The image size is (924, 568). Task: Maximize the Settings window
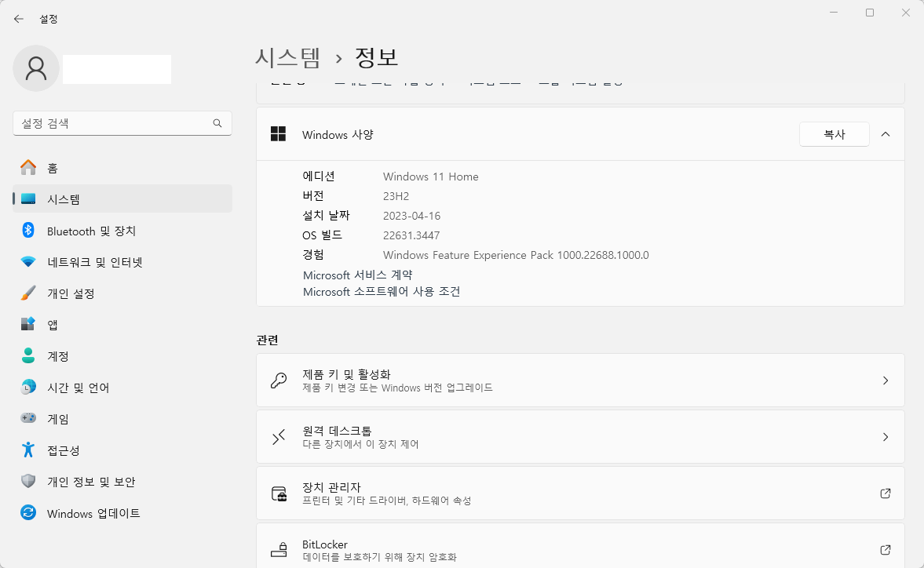click(x=870, y=13)
